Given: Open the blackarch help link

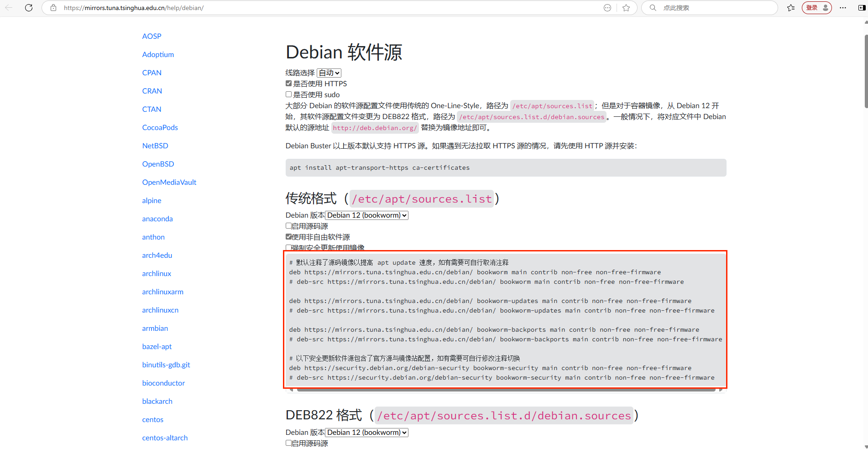Looking at the screenshot, I should click(157, 401).
